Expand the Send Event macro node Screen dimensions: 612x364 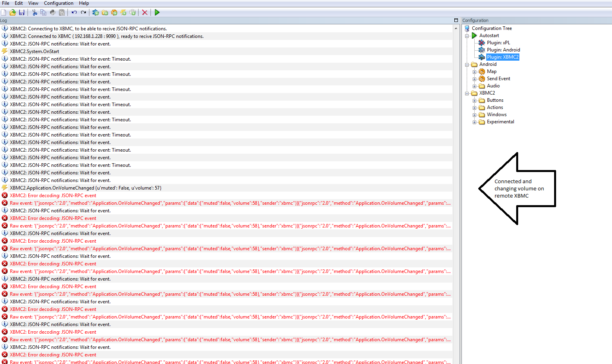click(474, 79)
